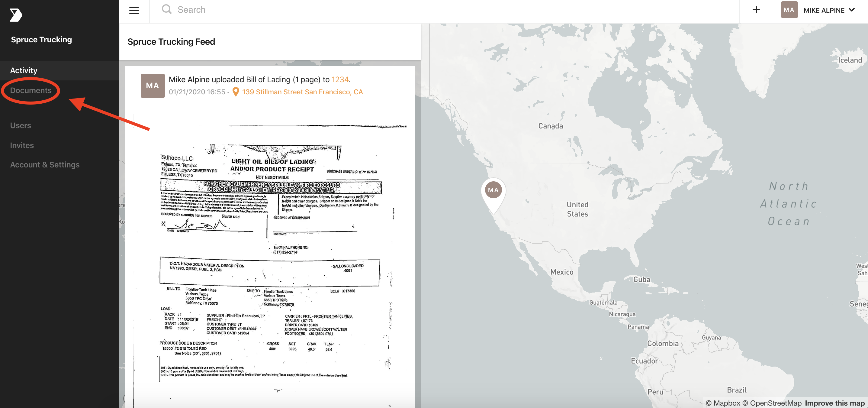Click the Spruce Trucking company name
Image resolution: width=868 pixels, height=408 pixels.
pos(41,40)
